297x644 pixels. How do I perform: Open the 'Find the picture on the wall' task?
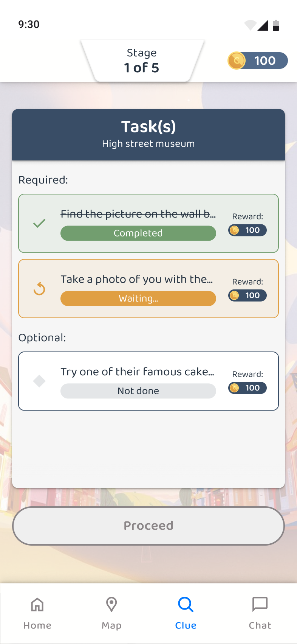138,214
